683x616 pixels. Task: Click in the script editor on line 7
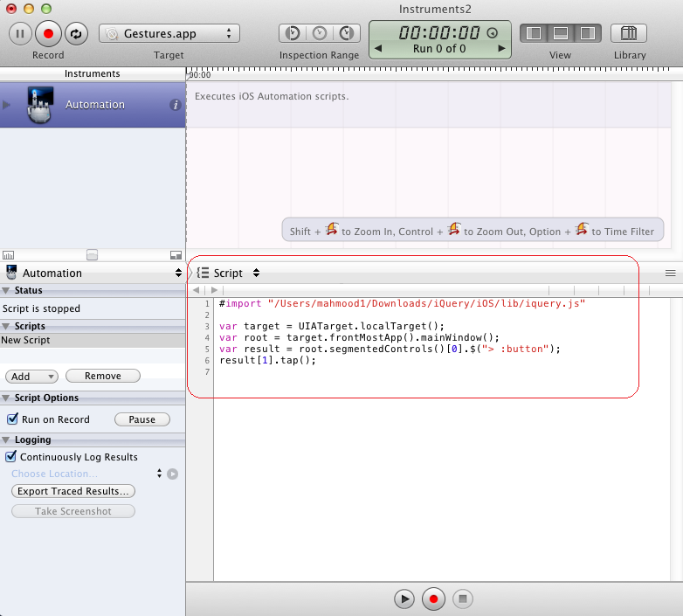(441, 371)
